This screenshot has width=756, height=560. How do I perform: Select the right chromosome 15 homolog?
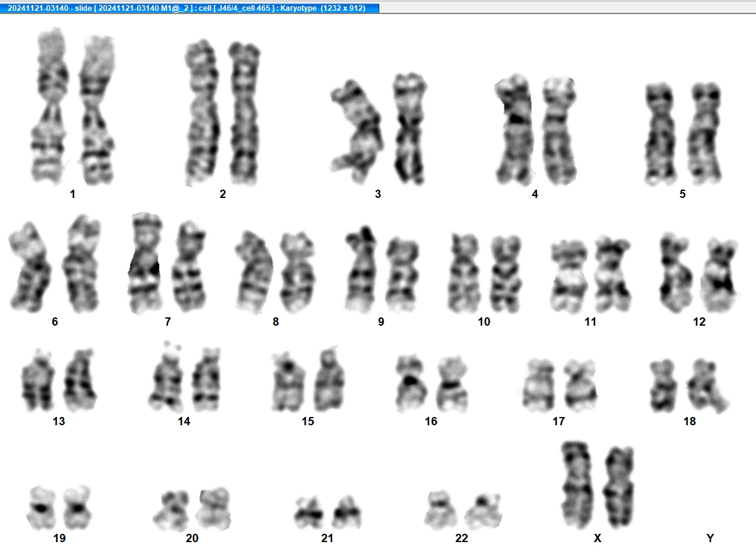pyautogui.click(x=329, y=379)
